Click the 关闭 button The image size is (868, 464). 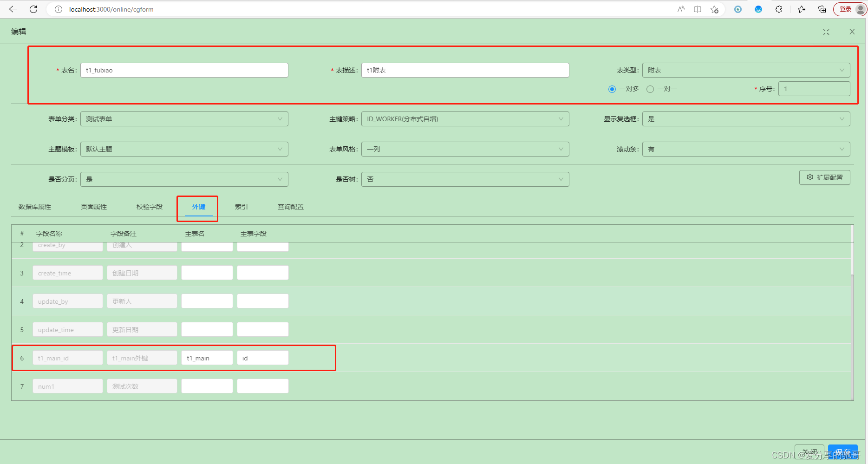(x=809, y=452)
